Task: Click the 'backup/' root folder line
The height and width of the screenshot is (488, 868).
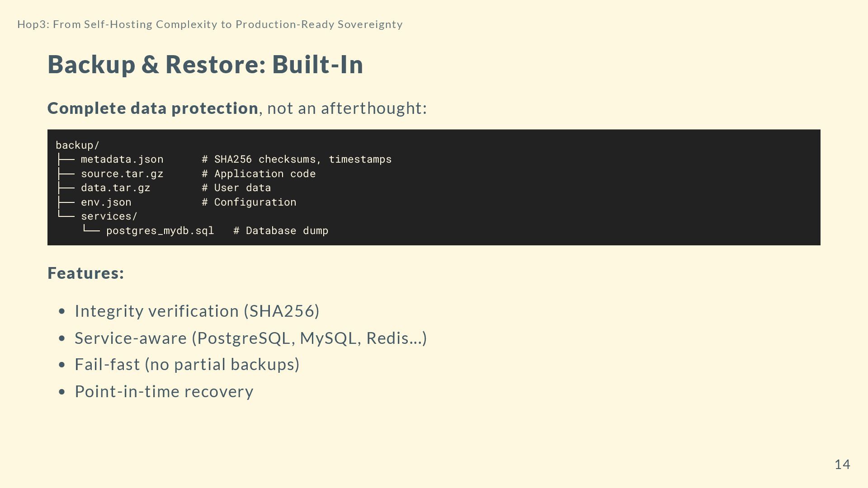Action: click(77, 145)
